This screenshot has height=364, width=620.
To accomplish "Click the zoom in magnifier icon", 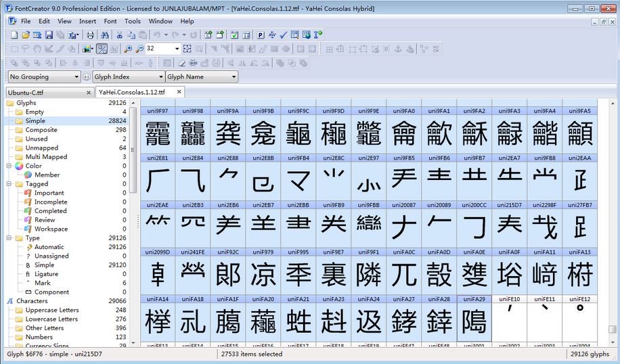I will pyautogui.click(x=128, y=49).
